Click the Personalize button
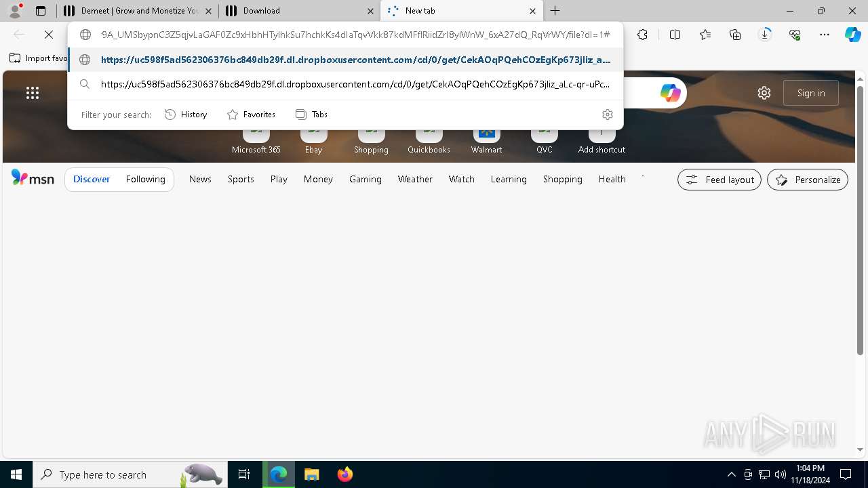868x488 pixels. [x=808, y=180]
